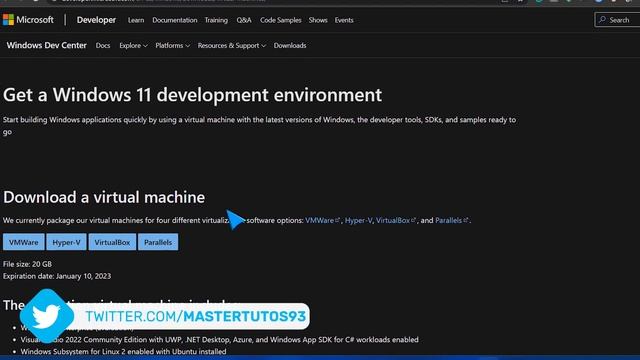Open the Events nav item
The width and height of the screenshot is (640, 360).
[x=344, y=20]
